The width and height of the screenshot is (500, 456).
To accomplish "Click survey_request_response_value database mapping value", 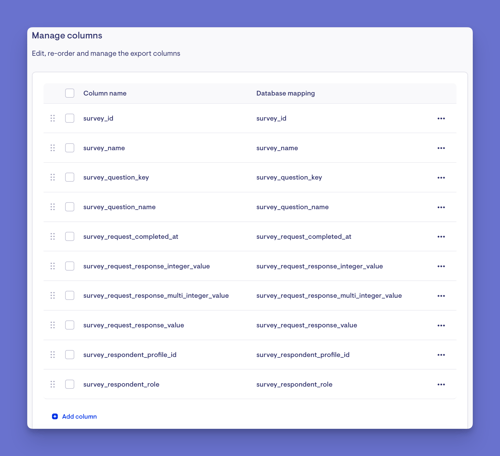I will point(307,325).
